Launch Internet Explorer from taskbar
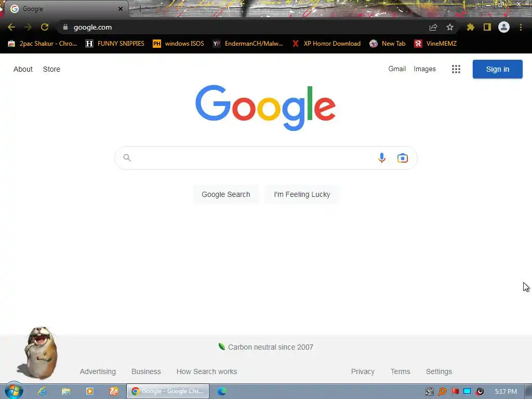The height and width of the screenshot is (399, 532). click(x=42, y=391)
